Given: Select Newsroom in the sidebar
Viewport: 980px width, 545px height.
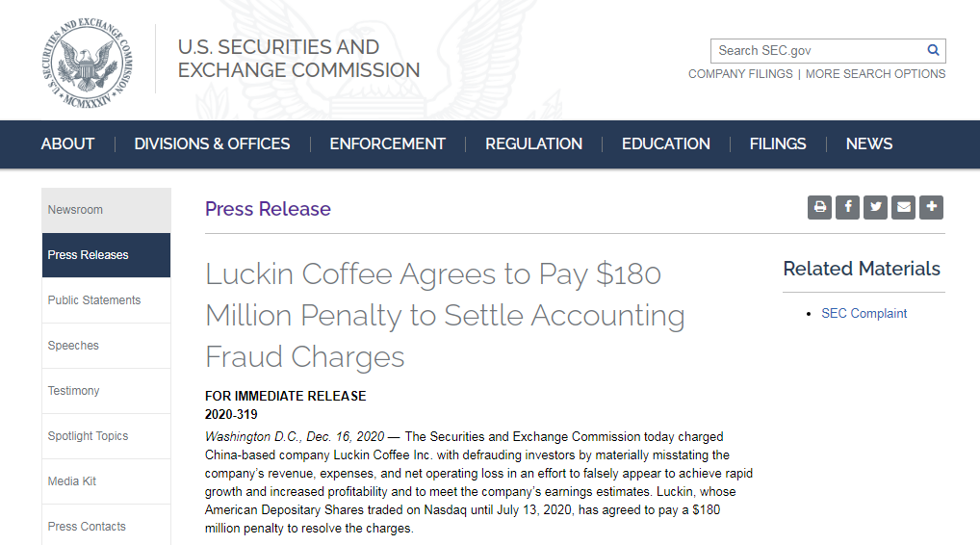Looking at the screenshot, I should (75, 210).
